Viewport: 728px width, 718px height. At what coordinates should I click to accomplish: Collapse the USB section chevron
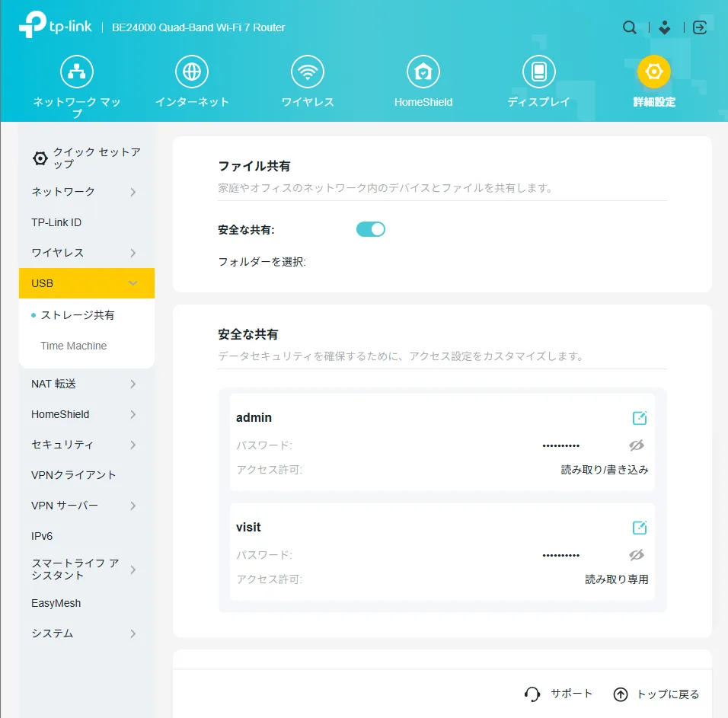[133, 283]
